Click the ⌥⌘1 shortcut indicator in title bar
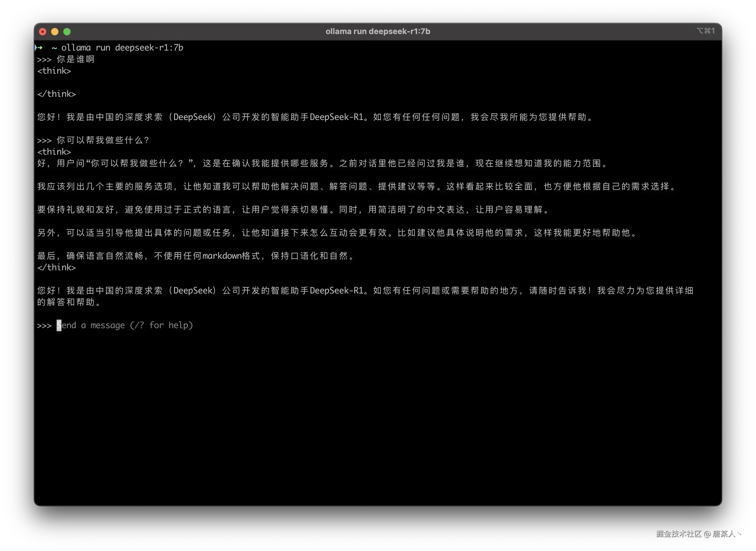Screen dimensions: 756x551 click(x=705, y=31)
